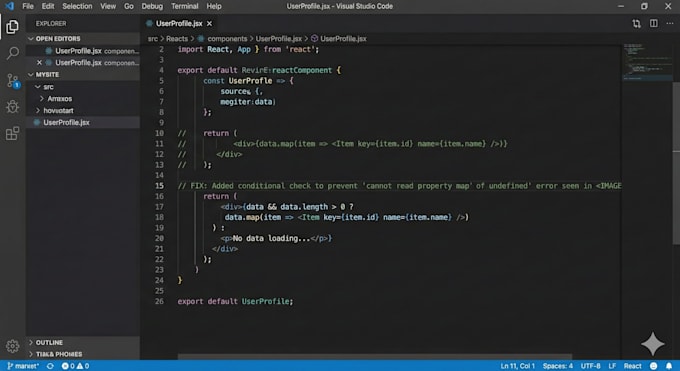Close the UserProfile.jsx editor tab

click(209, 23)
